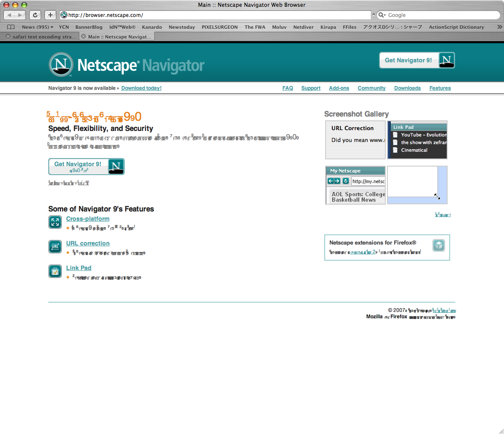Click Some of Navigator 9's Features heading
504x434 pixels.
point(101,209)
